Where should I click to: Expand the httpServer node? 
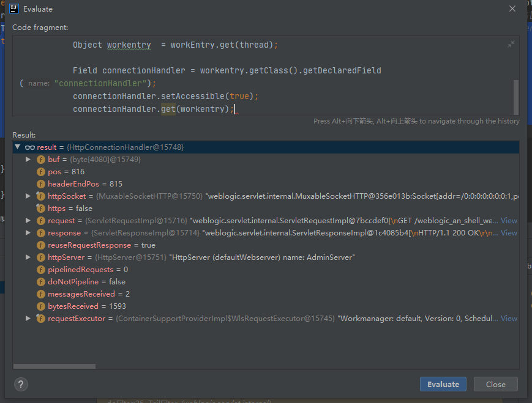[x=28, y=257]
